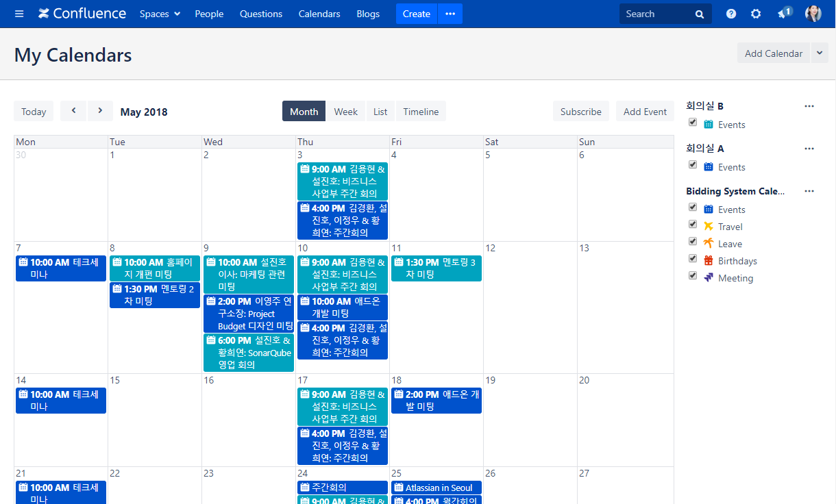836x504 pixels.
Task: Go to next month arrow
Action: pyautogui.click(x=100, y=111)
